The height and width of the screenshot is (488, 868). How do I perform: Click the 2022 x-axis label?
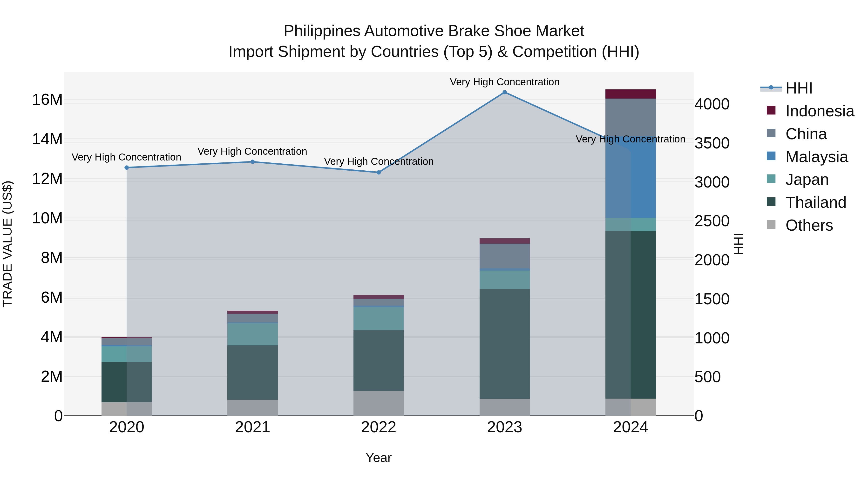click(x=378, y=427)
